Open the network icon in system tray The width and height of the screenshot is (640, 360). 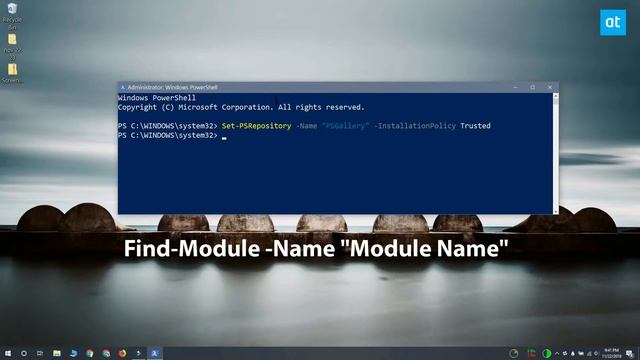click(589, 353)
